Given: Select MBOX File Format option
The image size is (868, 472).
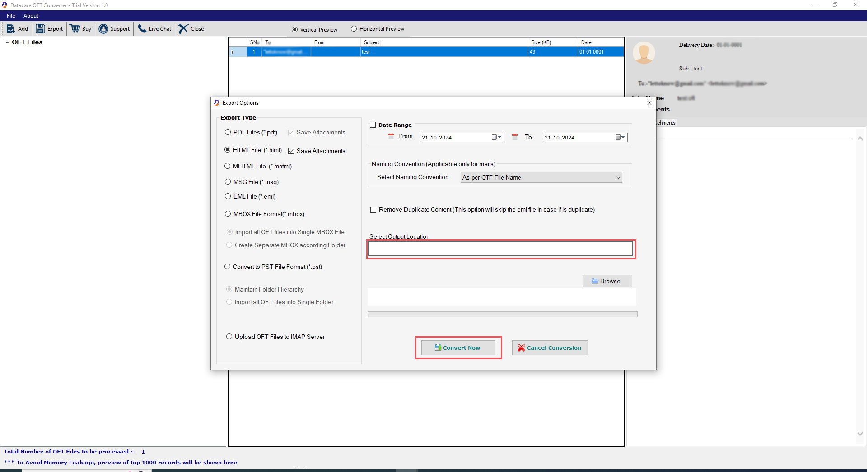Looking at the screenshot, I should click(228, 214).
